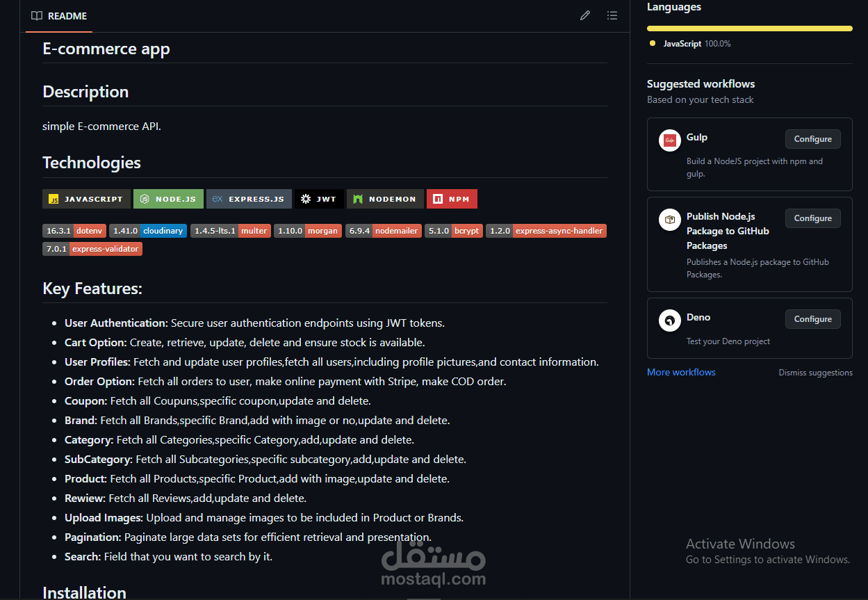868x600 pixels.
Task: Click the Nodemon technology badge
Action: tap(385, 199)
